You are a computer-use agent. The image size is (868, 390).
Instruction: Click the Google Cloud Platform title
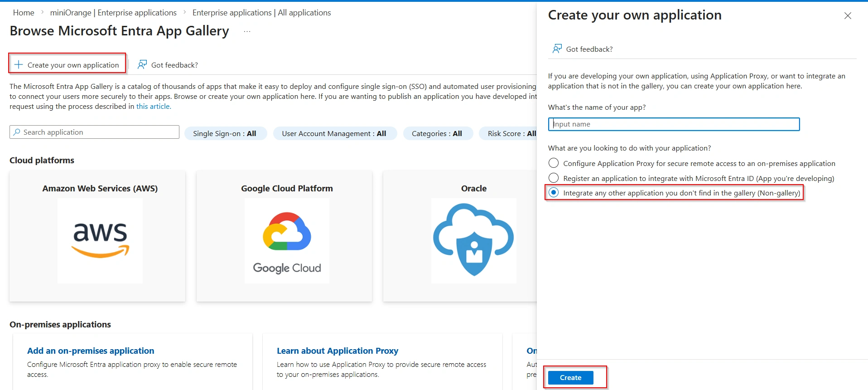coord(287,188)
